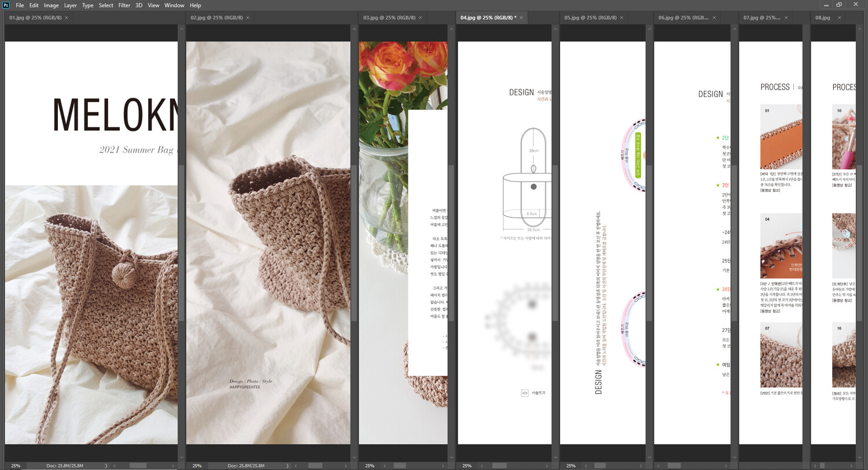868x470 pixels.
Task: Close the 01.jpg document tab
Action: coord(67,18)
